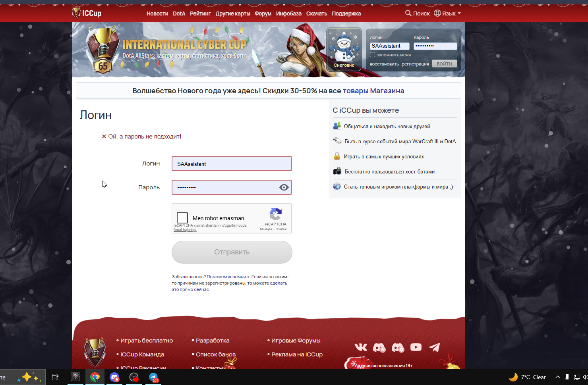Open the Рейтинг menu item
Screen dimensions: 588x385
pos(200,13)
